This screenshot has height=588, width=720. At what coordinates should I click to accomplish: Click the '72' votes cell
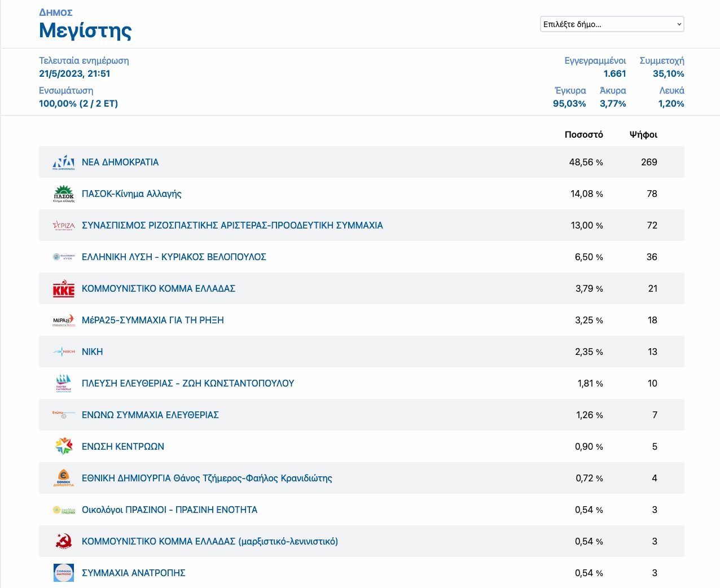[652, 225]
